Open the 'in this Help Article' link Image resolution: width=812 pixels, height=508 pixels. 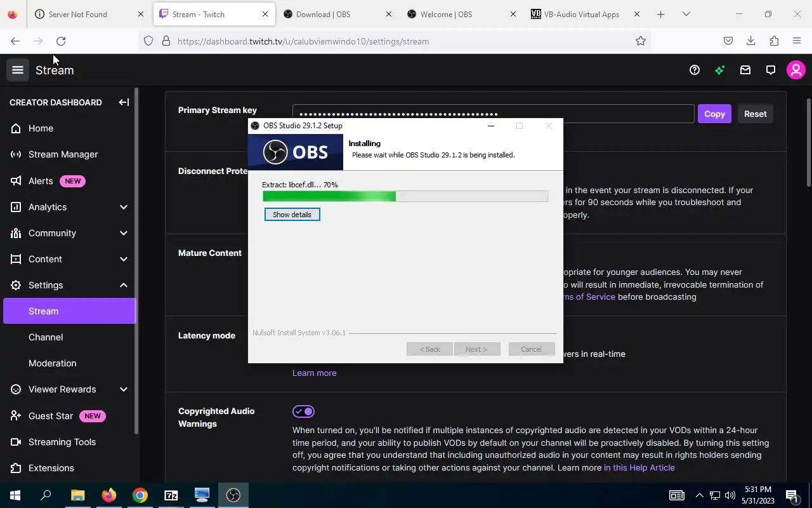[639, 467]
